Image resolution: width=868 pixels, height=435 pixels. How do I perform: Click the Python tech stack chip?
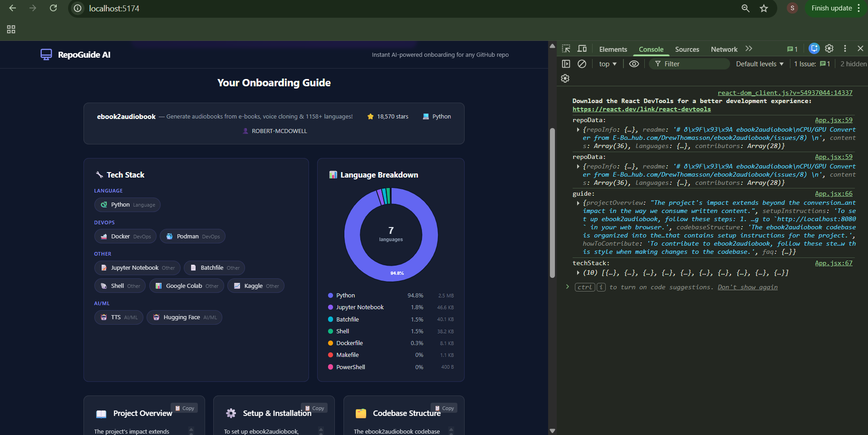(128, 205)
